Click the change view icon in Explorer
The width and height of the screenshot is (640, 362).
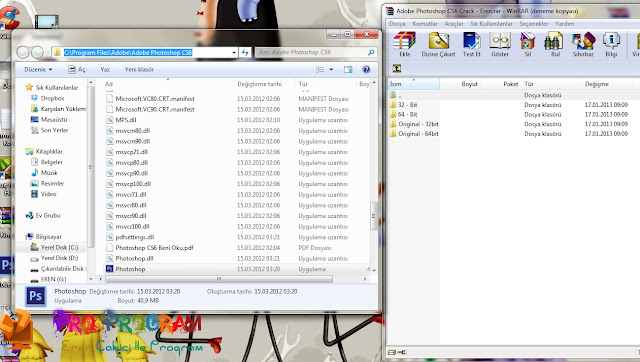point(320,69)
